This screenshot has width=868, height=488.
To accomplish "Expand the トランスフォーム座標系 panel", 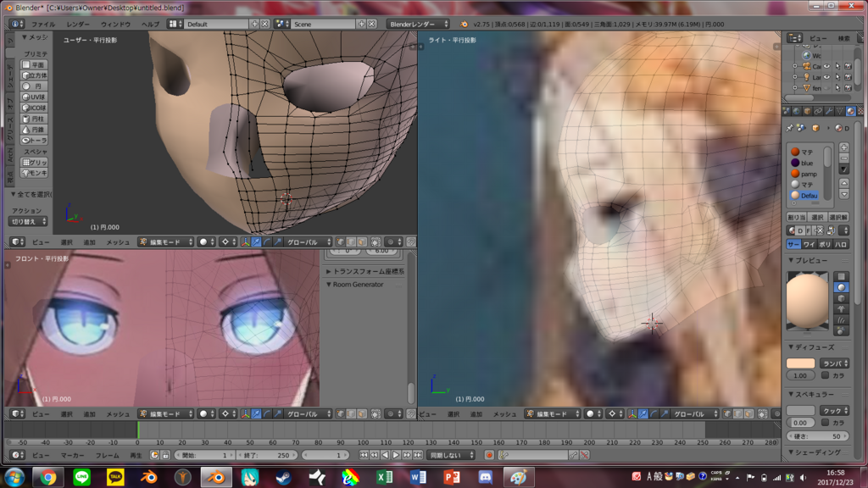I will tap(364, 272).
